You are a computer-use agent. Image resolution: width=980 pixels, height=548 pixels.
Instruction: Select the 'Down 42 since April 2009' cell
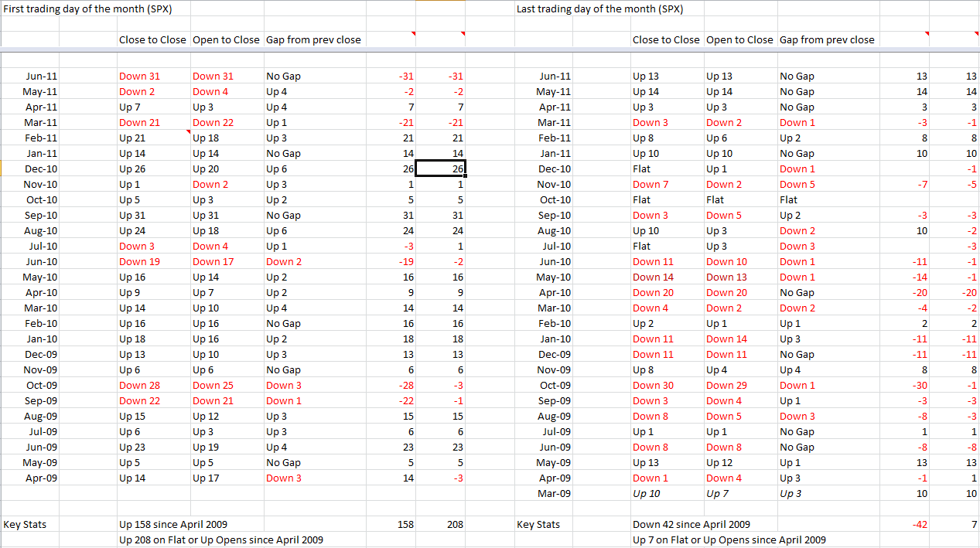[691, 525]
